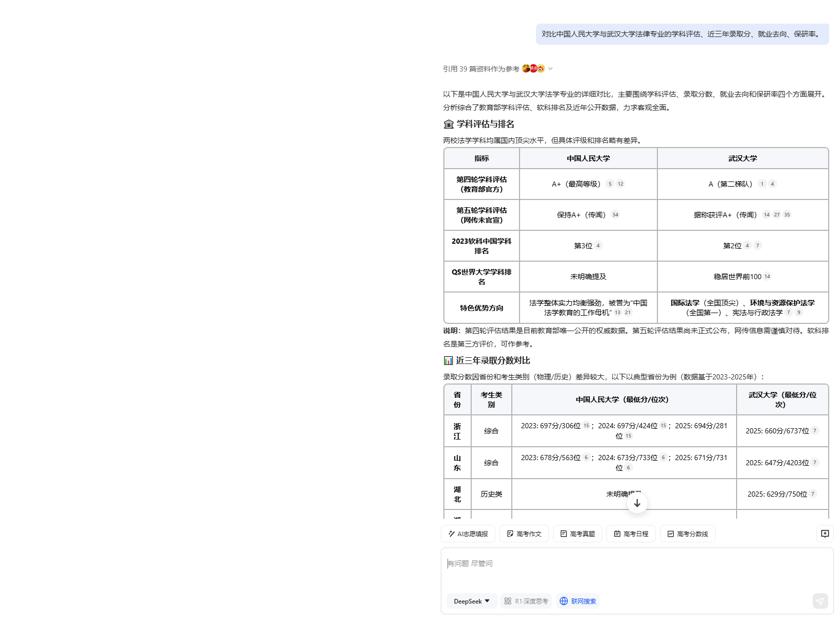This screenshot has width=840, height=620.
Task: Click the 考生类别 column header
Action: pyautogui.click(x=491, y=399)
